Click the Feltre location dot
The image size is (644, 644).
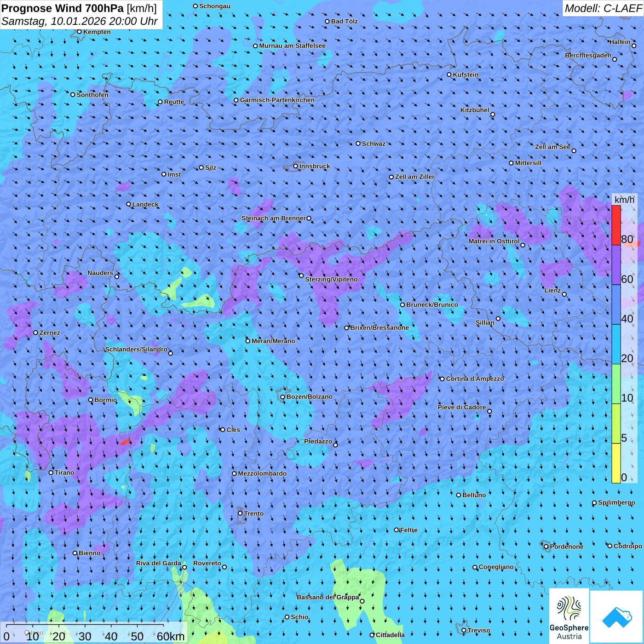pos(397,530)
